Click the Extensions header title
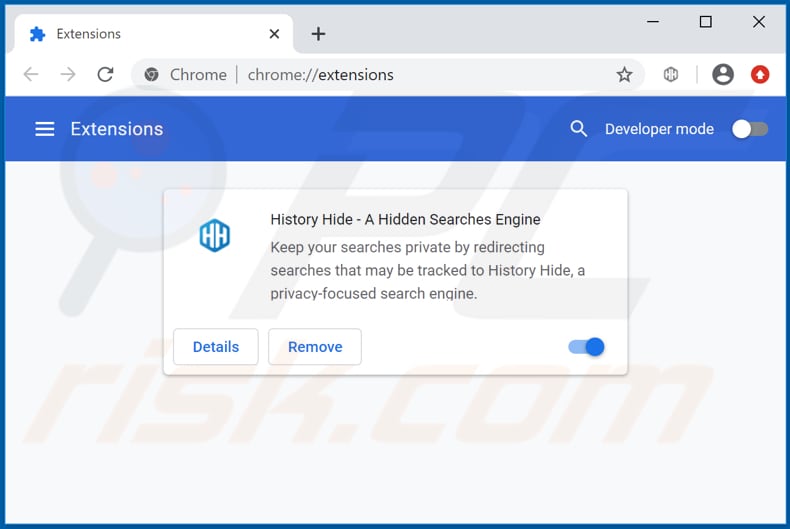Screen dimensions: 790x529 tap(117, 129)
